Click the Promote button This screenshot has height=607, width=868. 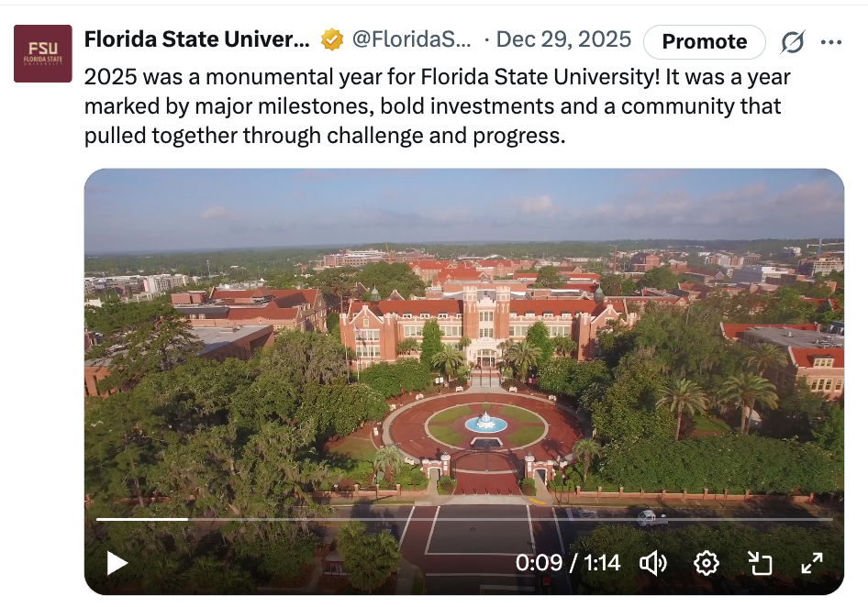pyautogui.click(x=704, y=41)
